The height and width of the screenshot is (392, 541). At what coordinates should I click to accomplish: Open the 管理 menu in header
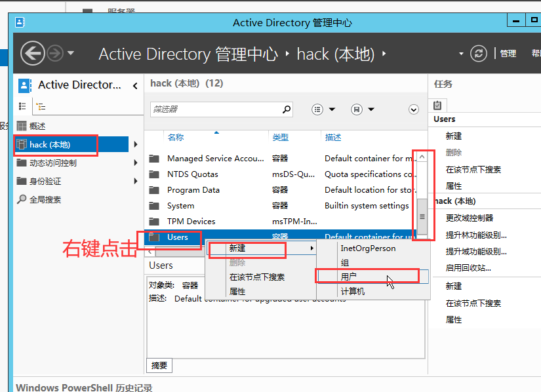coord(508,54)
